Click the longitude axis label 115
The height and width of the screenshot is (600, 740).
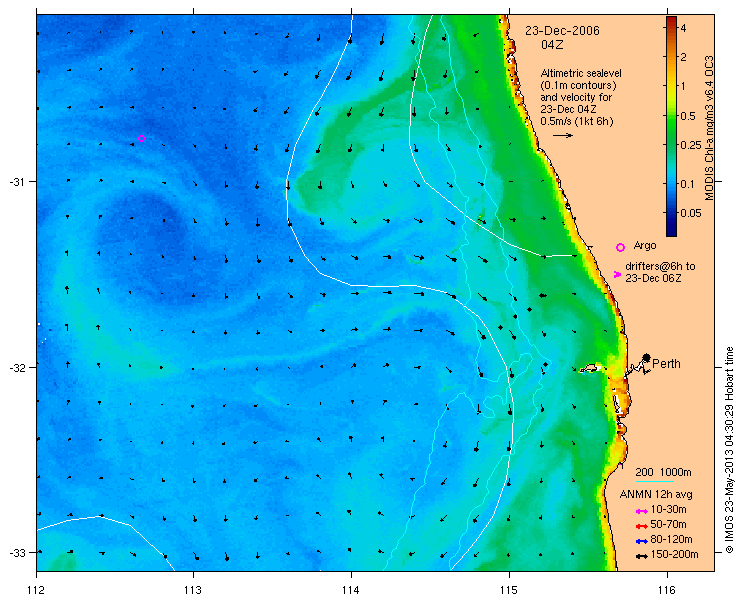(509, 590)
